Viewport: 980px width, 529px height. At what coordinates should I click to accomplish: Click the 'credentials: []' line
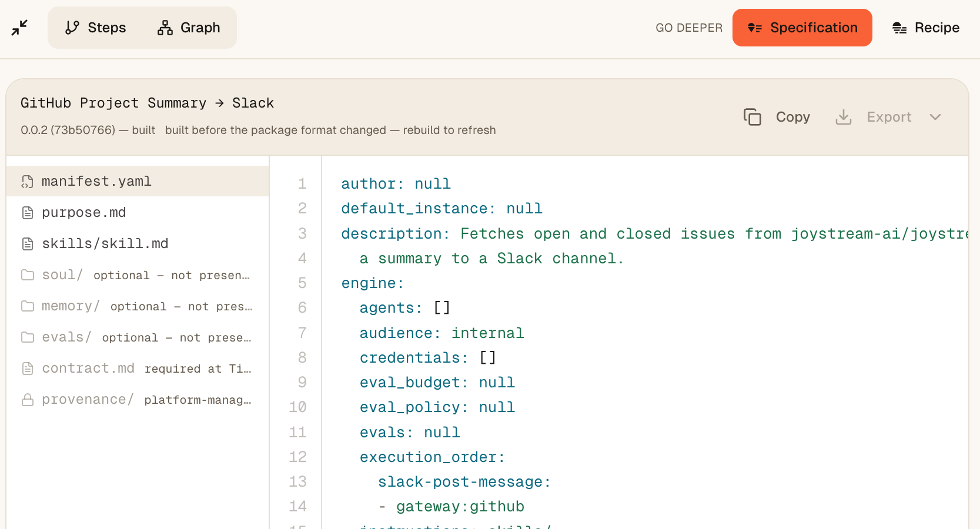pos(427,358)
